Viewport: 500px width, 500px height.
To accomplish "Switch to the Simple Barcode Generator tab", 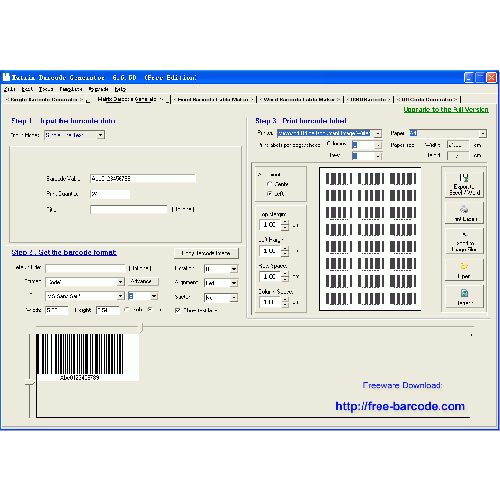I will click(44, 99).
